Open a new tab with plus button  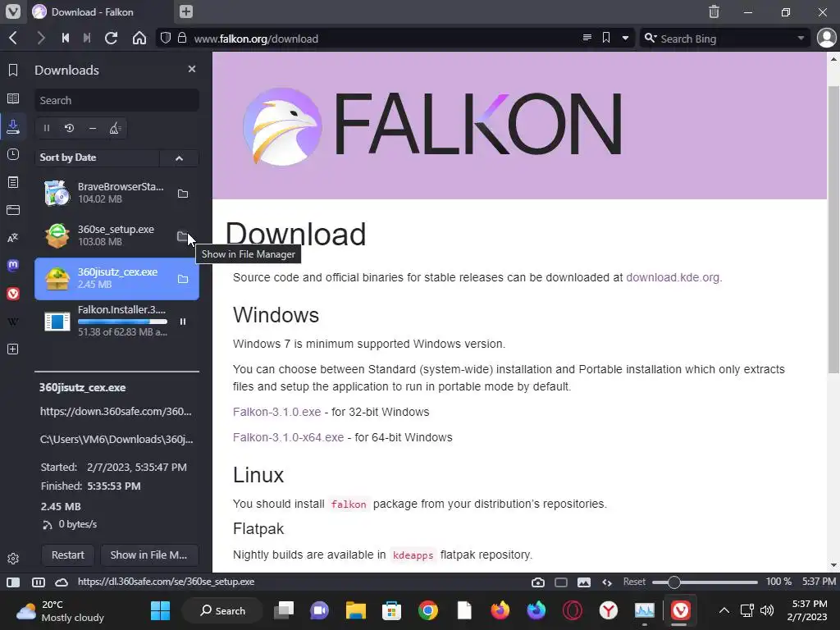[x=186, y=11]
